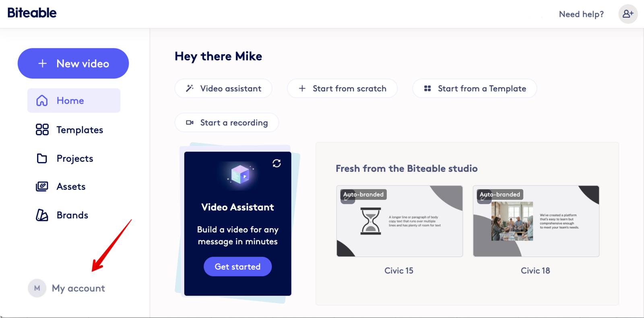Open the Need help? link
This screenshot has height=318, width=644.
coord(581,14)
